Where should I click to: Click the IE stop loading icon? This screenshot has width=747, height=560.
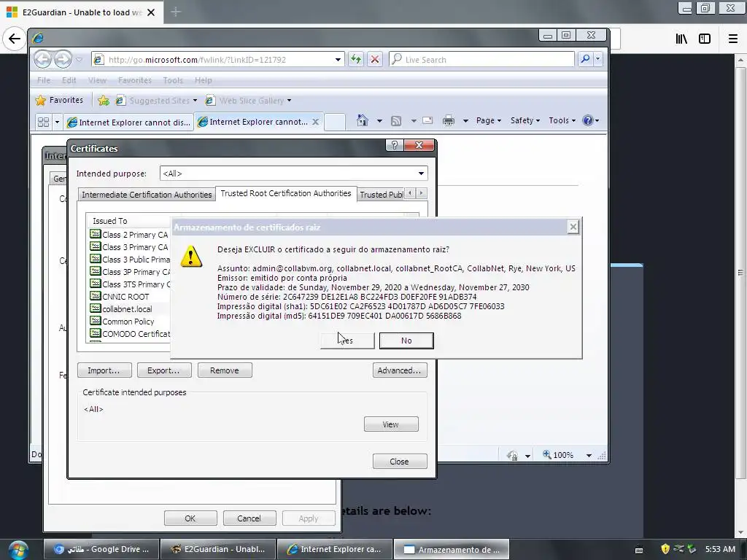point(375,60)
